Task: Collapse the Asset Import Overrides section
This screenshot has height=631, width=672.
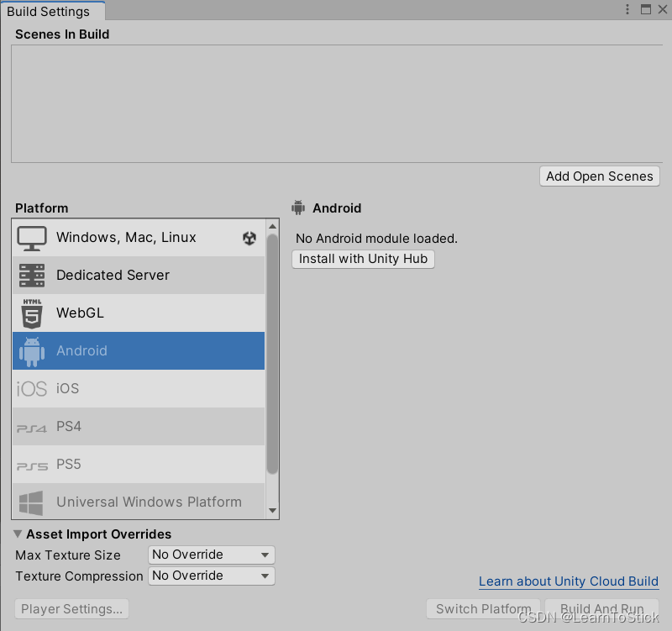Action: click(18, 534)
